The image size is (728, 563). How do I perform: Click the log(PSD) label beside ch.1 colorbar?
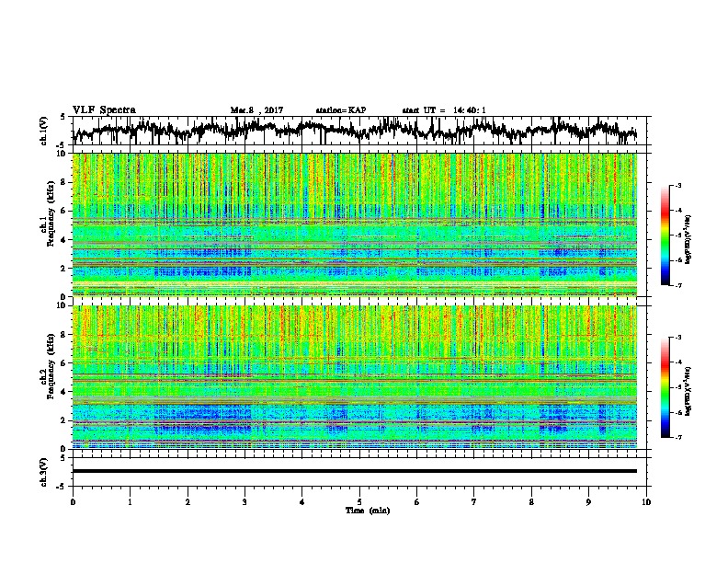tap(688, 240)
